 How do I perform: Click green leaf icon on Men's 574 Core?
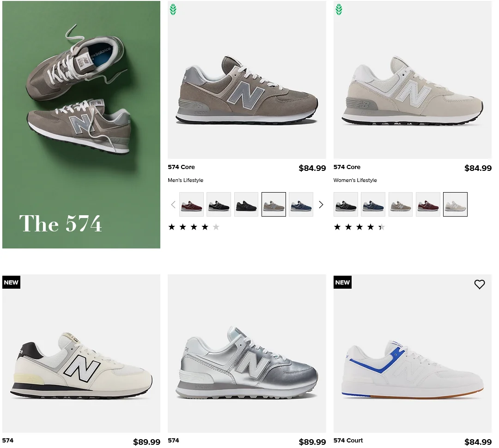(173, 10)
